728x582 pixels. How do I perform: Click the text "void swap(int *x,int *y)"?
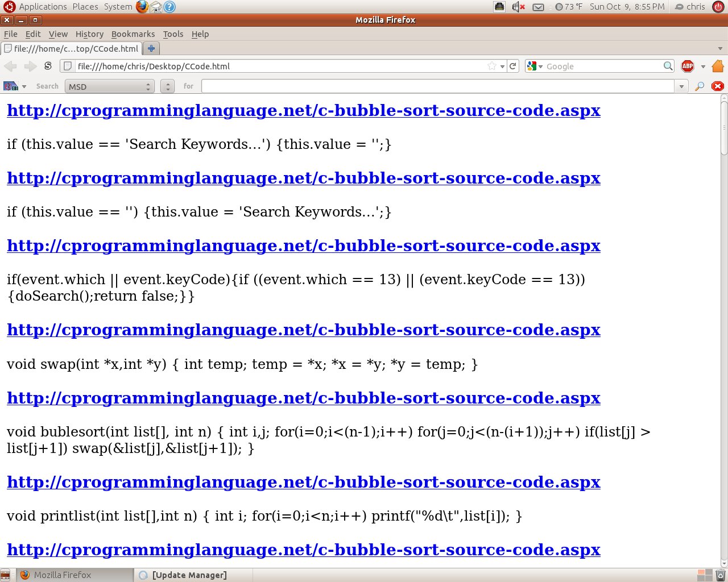(87, 364)
